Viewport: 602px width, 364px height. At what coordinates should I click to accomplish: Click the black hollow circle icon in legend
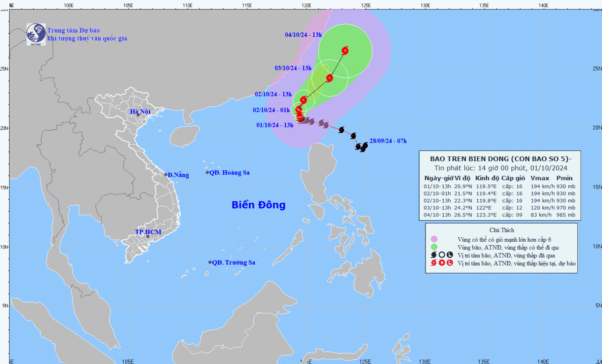(441, 255)
